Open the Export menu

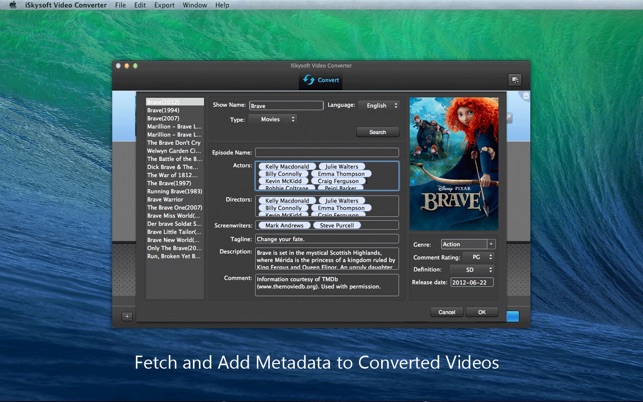click(x=164, y=5)
